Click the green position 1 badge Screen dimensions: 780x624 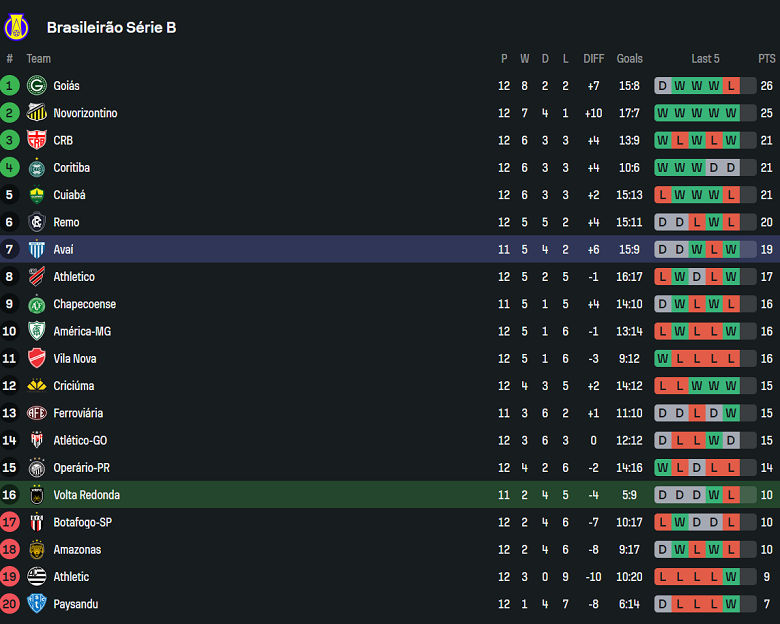pos(10,86)
